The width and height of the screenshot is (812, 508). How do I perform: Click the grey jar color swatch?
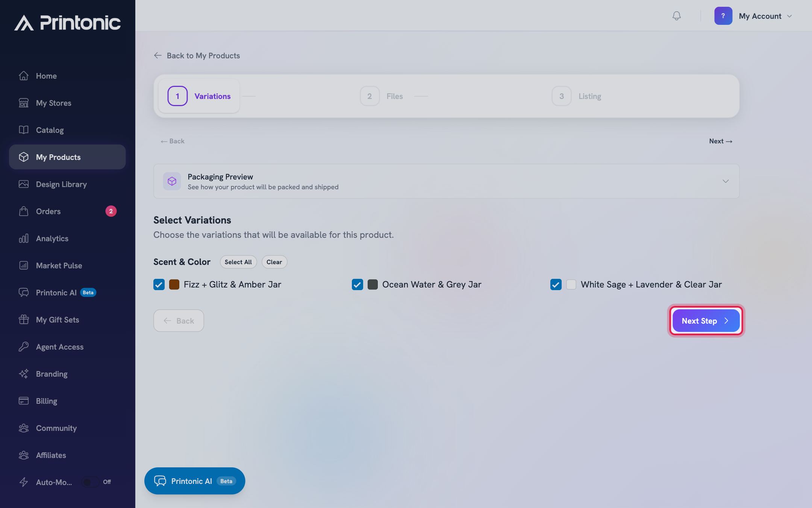pos(373,284)
